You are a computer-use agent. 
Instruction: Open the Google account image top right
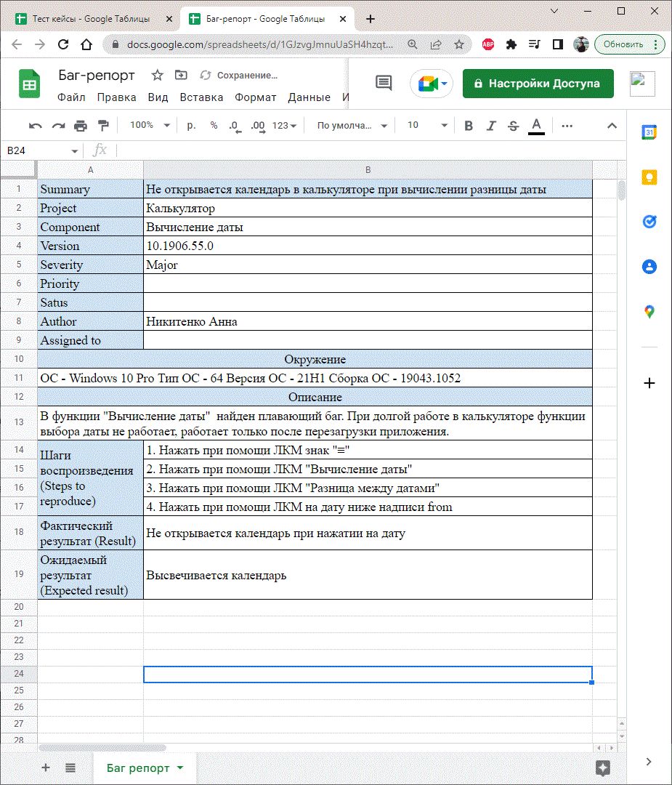642,83
